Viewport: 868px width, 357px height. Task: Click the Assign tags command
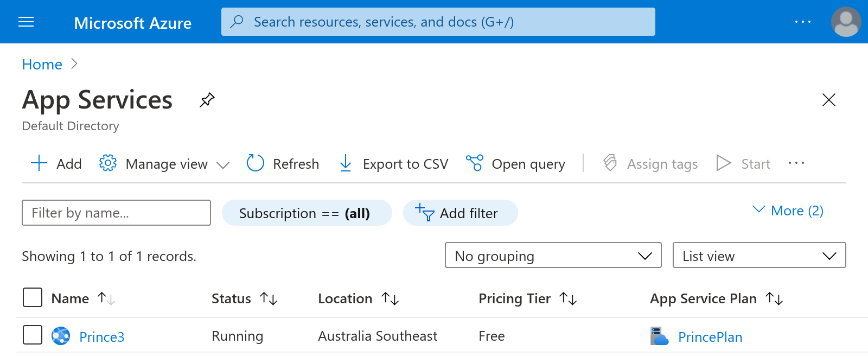tap(650, 163)
